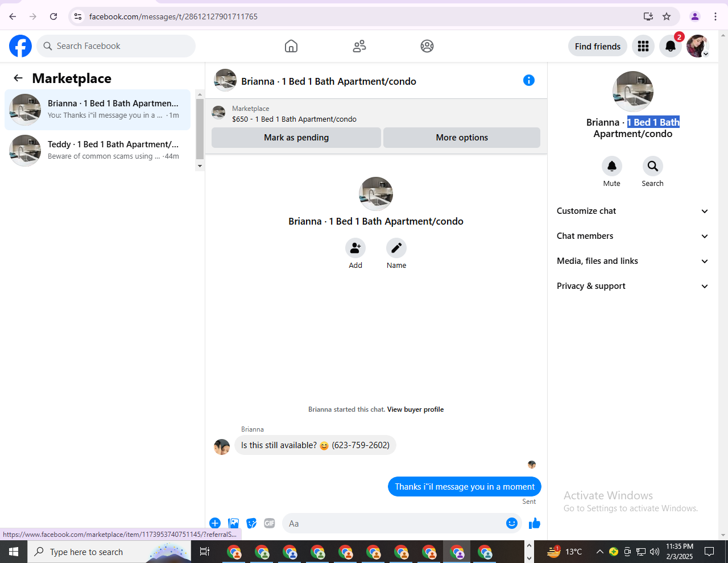Open the GIF picker
The width and height of the screenshot is (728, 563).
pos(270,523)
